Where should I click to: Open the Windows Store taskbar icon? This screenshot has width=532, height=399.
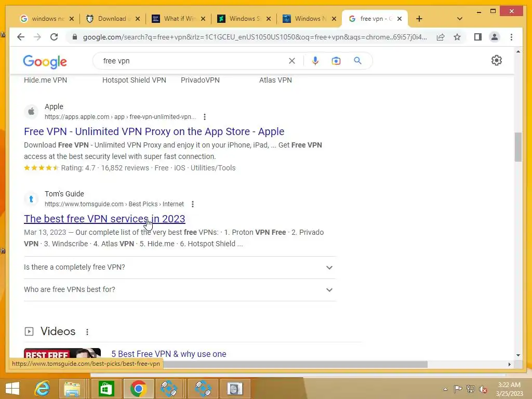click(x=106, y=389)
